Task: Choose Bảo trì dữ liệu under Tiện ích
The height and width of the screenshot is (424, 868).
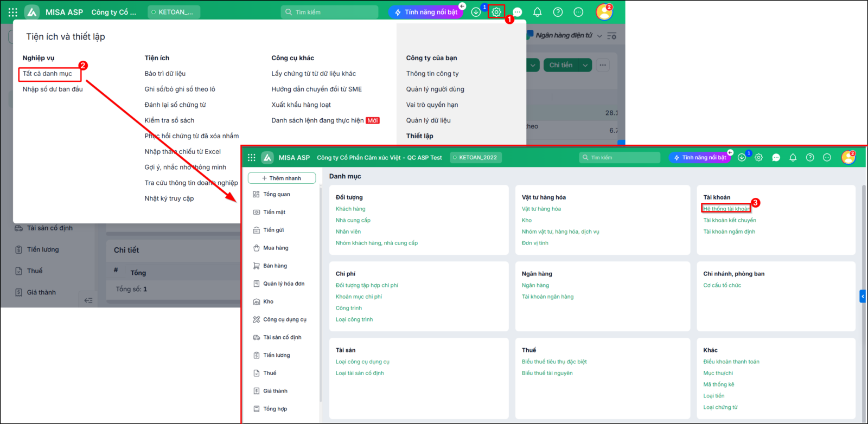Action: pyautogui.click(x=165, y=74)
